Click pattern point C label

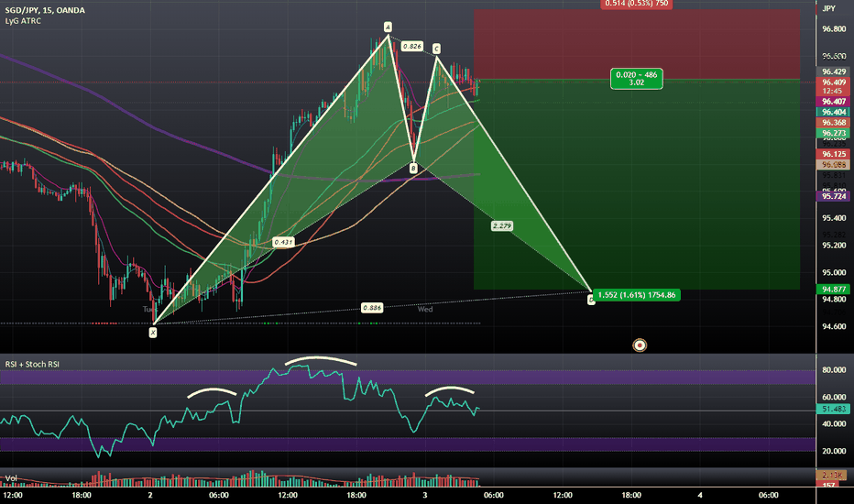pyautogui.click(x=436, y=49)
